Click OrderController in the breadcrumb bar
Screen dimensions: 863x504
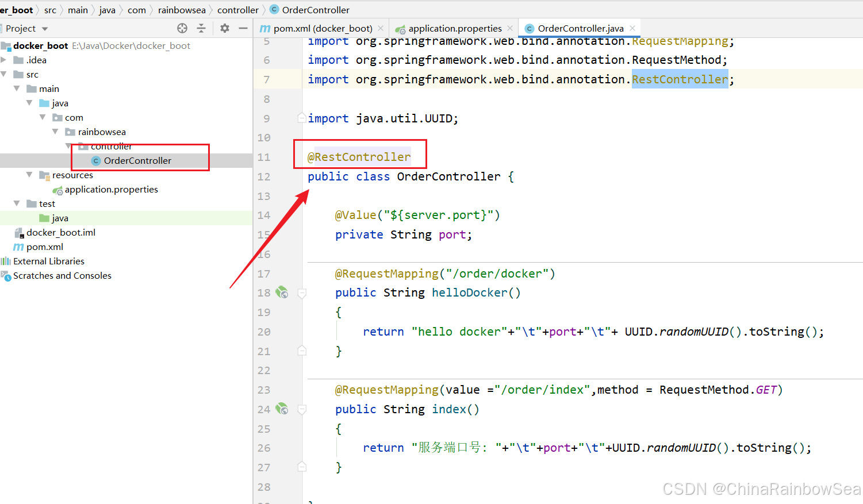click(316, 10)
